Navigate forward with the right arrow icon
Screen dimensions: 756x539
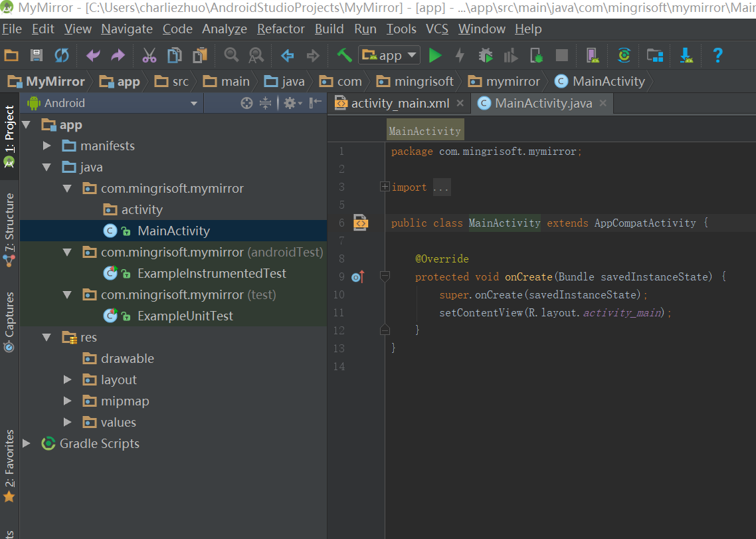pos(313,55)
